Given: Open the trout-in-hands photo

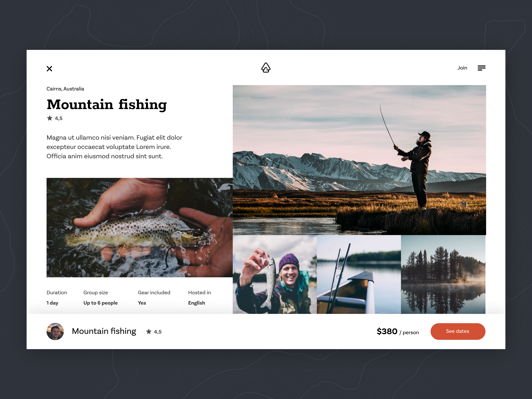Looking at the screenshot, I should (139, 228).
